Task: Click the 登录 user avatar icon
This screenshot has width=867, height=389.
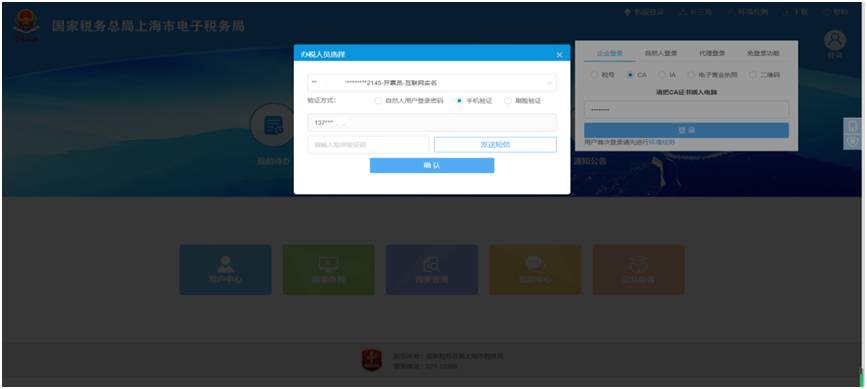Action: pos(835,41)
